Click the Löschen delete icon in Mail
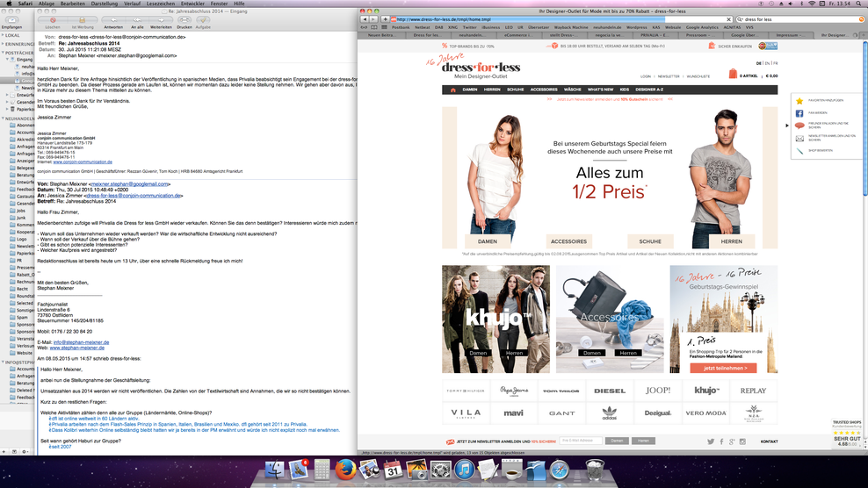 [53, 20]
